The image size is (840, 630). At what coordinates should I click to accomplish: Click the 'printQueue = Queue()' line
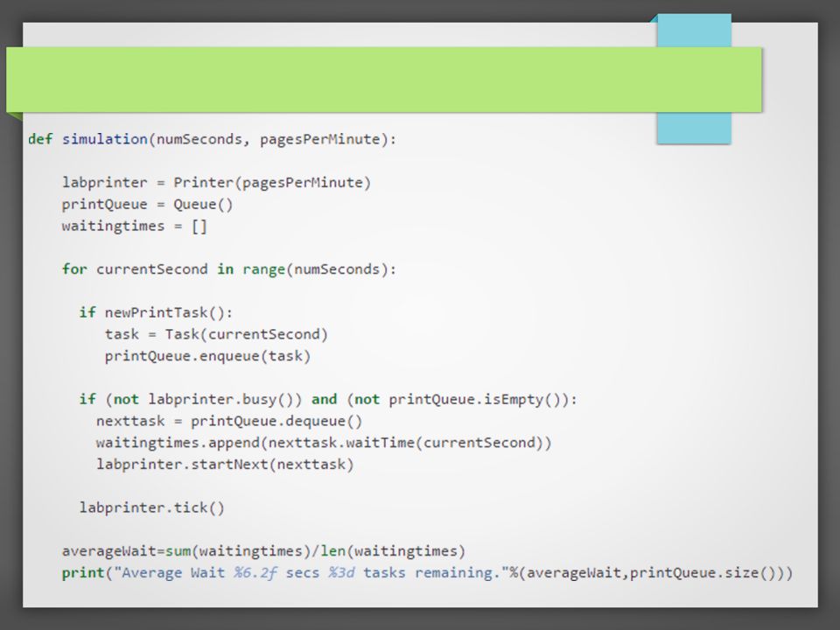pos(147,205)
